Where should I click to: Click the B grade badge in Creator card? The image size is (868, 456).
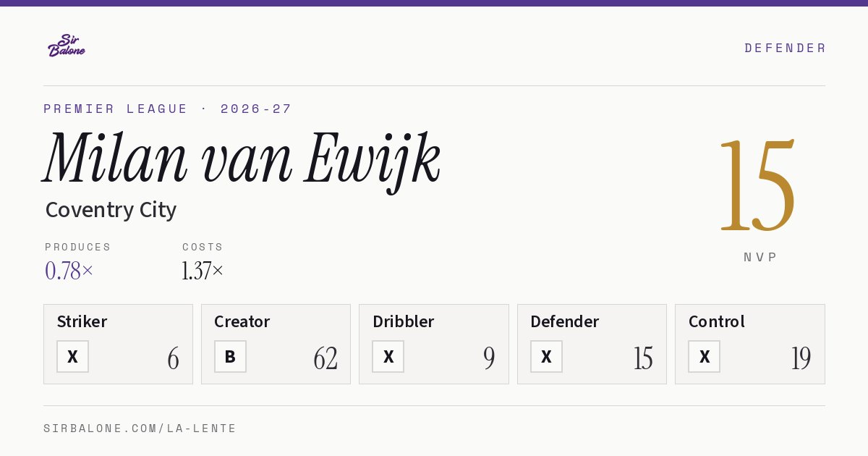click(x=230, y=357)
